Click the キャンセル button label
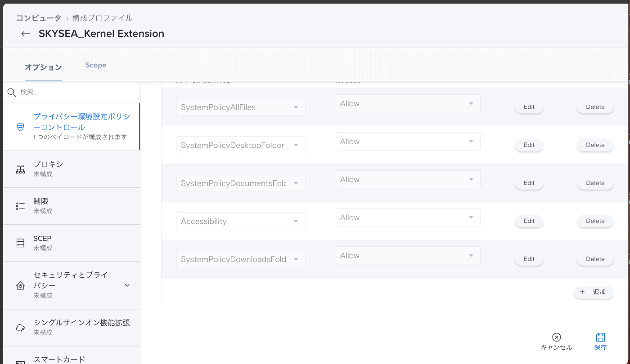The image size is (630, 364). point(557,347)
